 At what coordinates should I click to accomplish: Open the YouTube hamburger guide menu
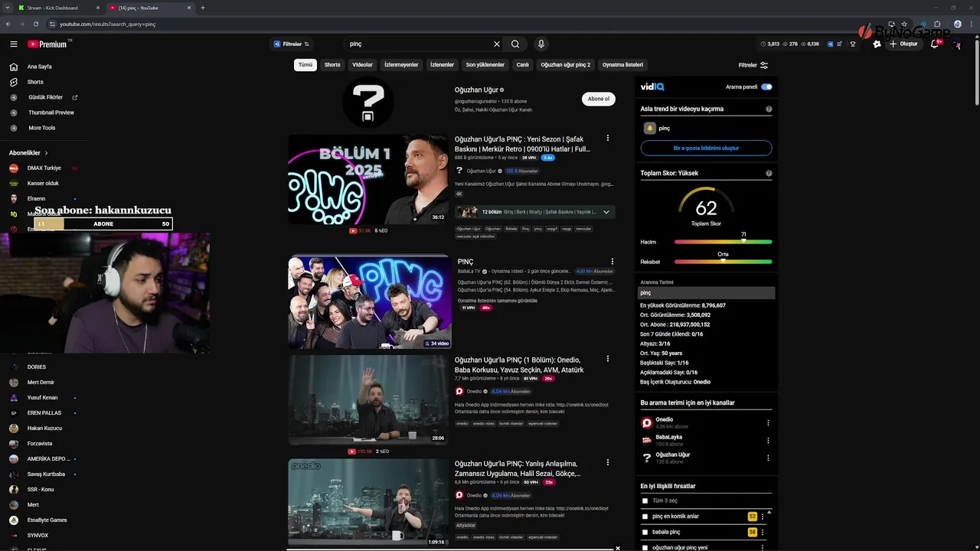pyautogui.click(x=13, y=44)
